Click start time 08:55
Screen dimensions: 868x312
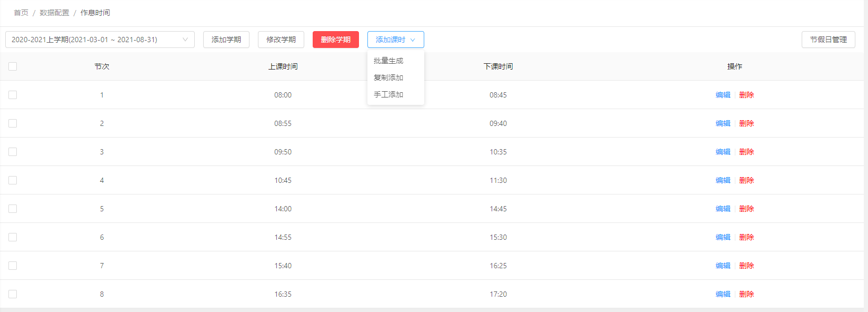pos(283,123)
